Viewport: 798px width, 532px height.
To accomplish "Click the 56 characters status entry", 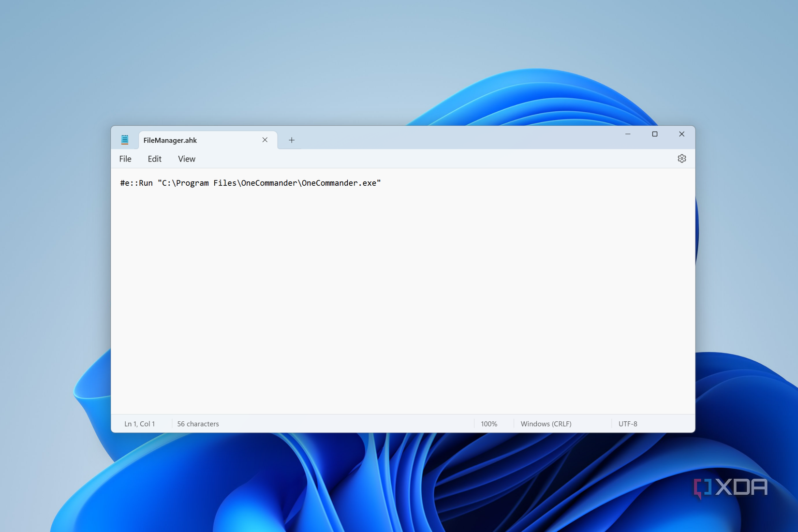I will click(198, 424).
